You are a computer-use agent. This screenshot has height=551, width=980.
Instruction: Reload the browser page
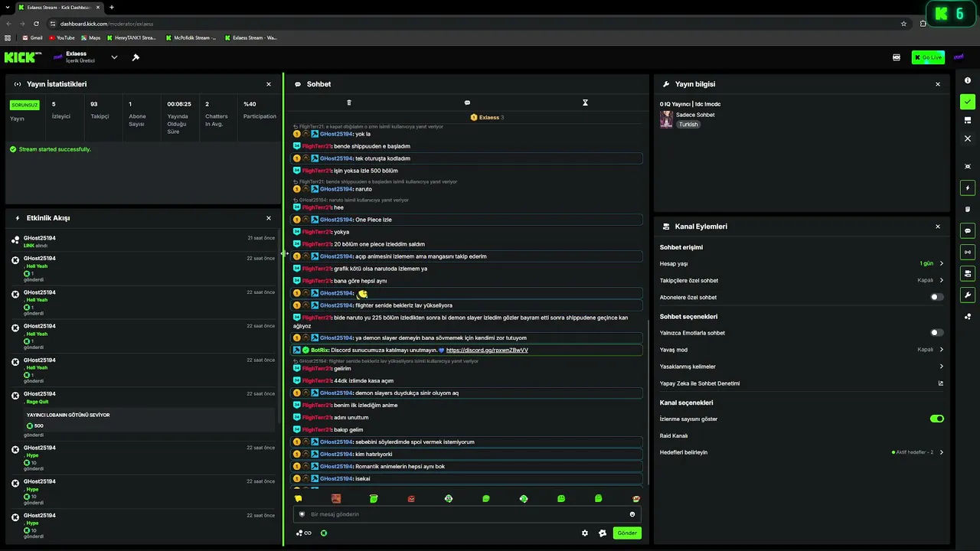pyautogui.click(x=36, y=24)
